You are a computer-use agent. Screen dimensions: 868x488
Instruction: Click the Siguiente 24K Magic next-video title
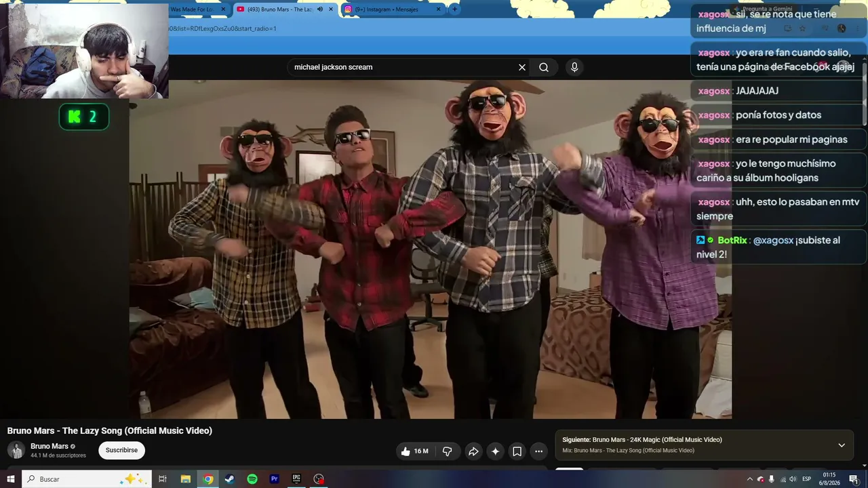(x=642, y=440)
